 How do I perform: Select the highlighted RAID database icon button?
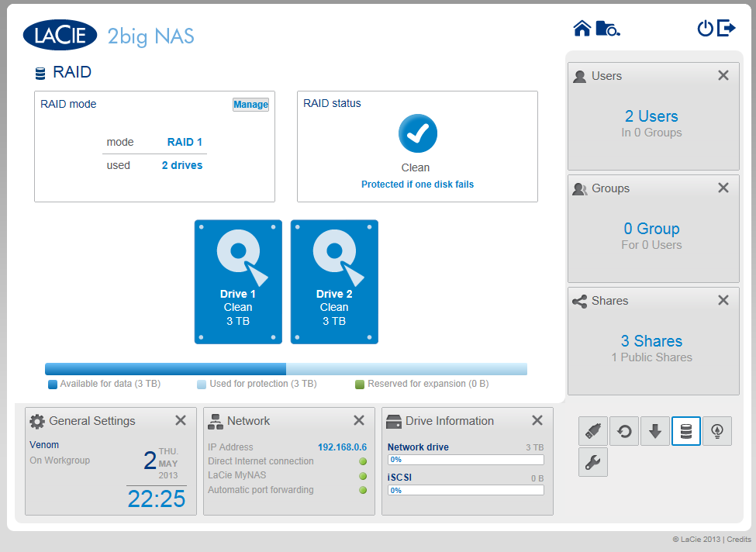(685, 431)
